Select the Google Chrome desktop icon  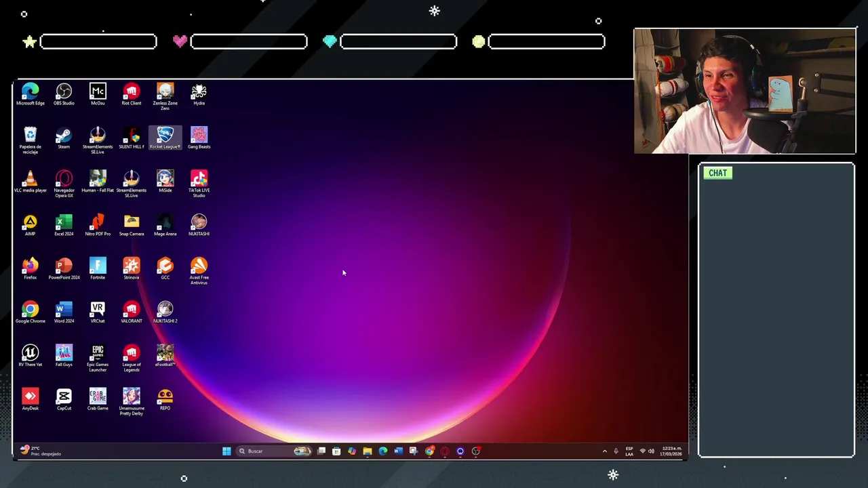point(30,312)
